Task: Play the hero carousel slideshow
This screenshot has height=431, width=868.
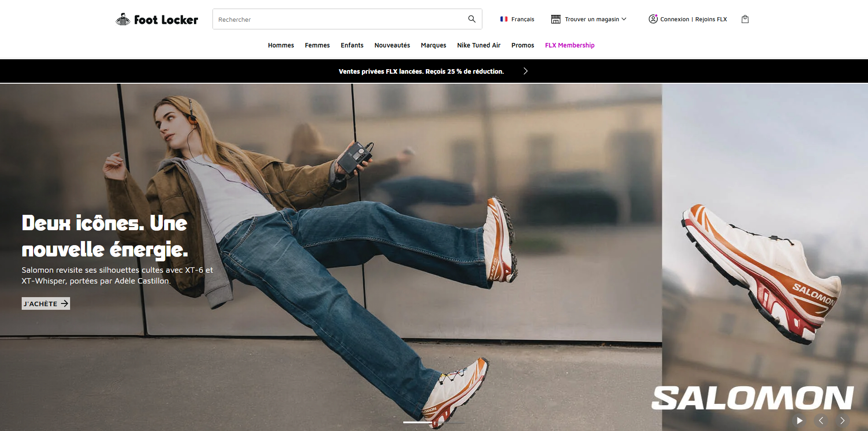Action: [x=799, y=421]
